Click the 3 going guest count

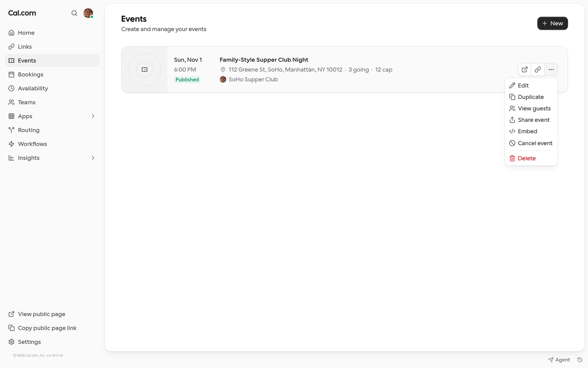pyautogui.click(x=359, y=70)
